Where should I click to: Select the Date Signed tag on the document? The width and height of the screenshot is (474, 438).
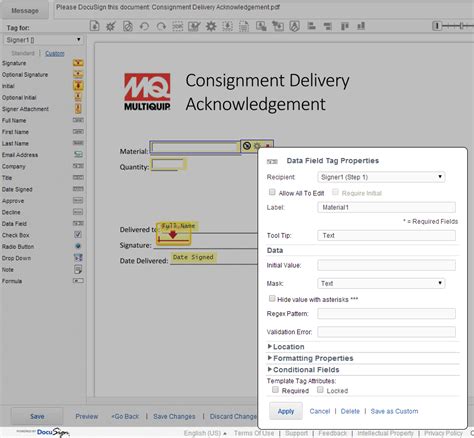coord(193,257)
